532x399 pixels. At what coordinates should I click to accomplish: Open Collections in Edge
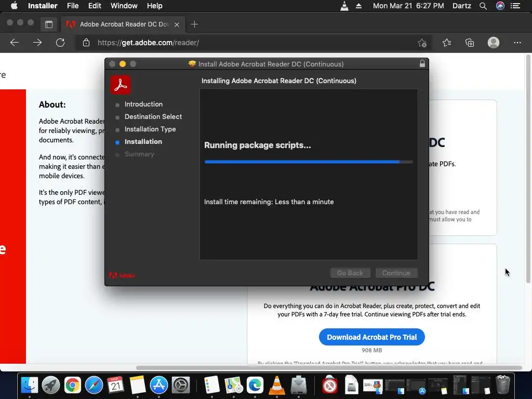coord(470,43)
